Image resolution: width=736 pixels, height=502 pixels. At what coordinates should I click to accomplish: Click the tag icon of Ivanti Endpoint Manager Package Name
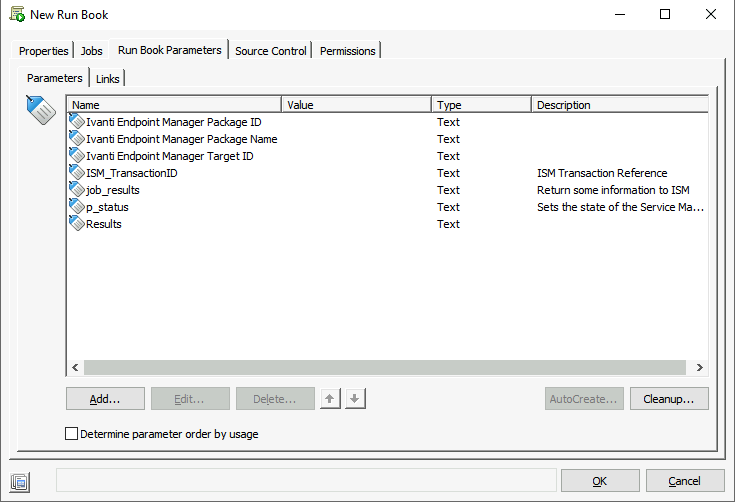tap(77, 139)
